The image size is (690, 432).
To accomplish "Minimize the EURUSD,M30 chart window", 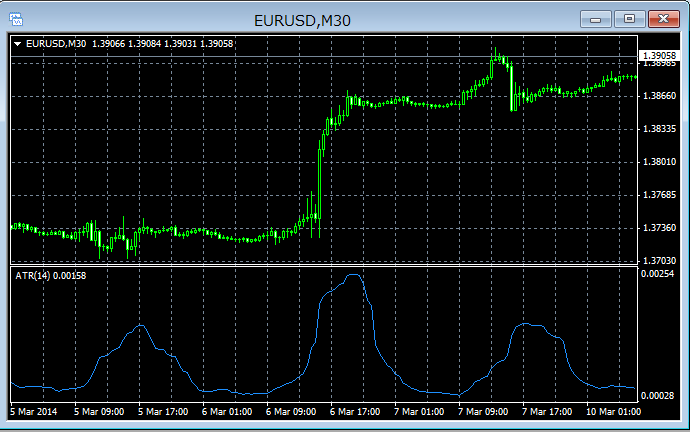I will (596, 18).
